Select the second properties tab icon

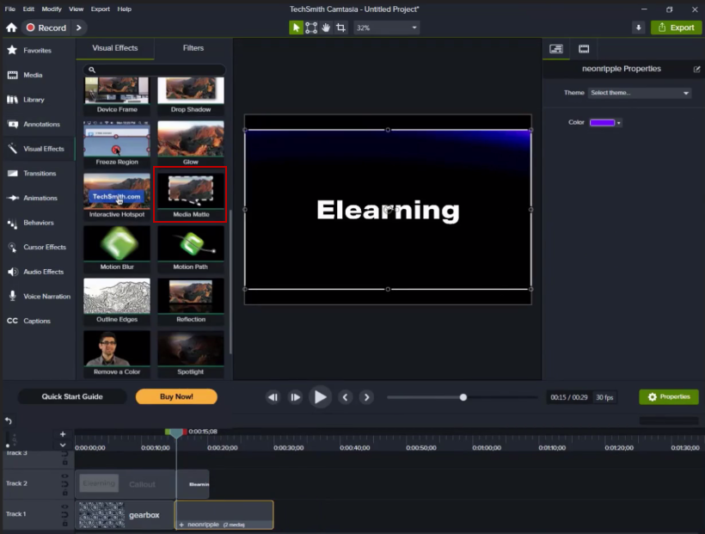click(x=584, y=49)
